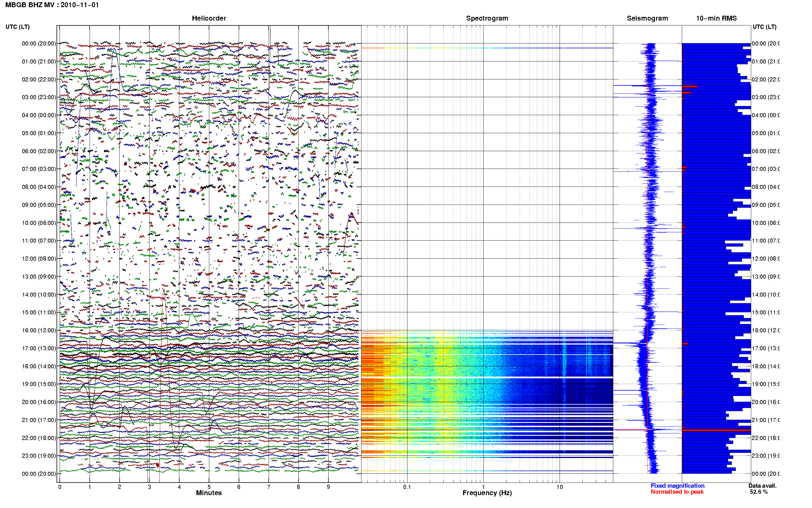
Task: Click the '23:00 (19:00)' left time label
Action: click(x=39, y=456)
